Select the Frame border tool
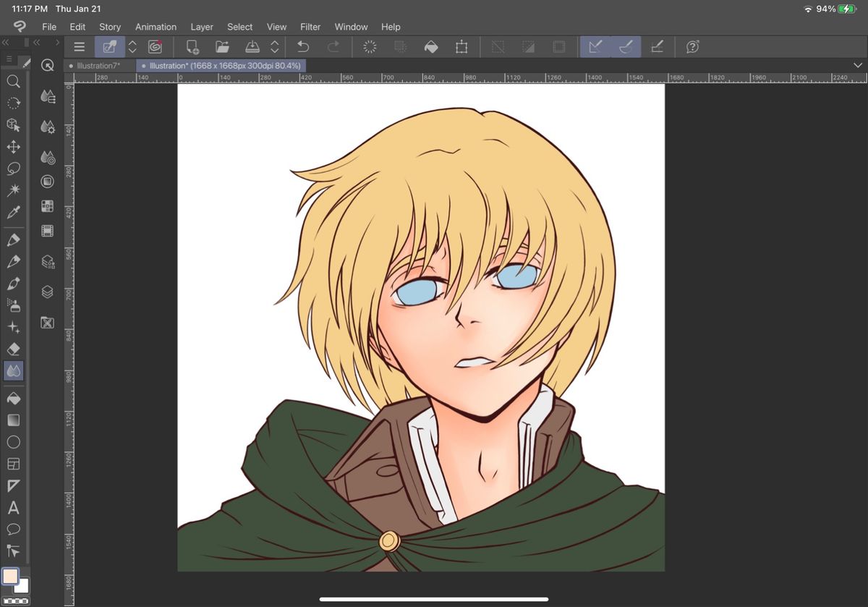The height and width of the screenshot is (607, 868). coord(13,463)
